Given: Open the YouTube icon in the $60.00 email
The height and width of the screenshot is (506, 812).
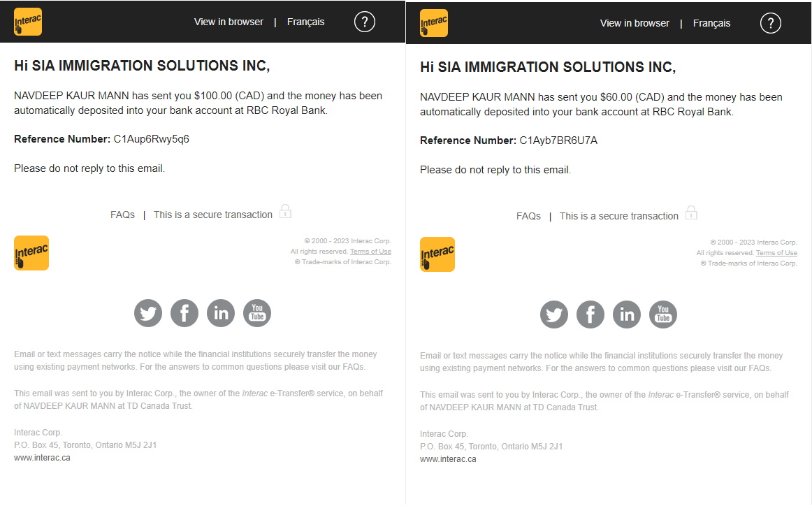Looking at the screenshot, I should (663, 315).
